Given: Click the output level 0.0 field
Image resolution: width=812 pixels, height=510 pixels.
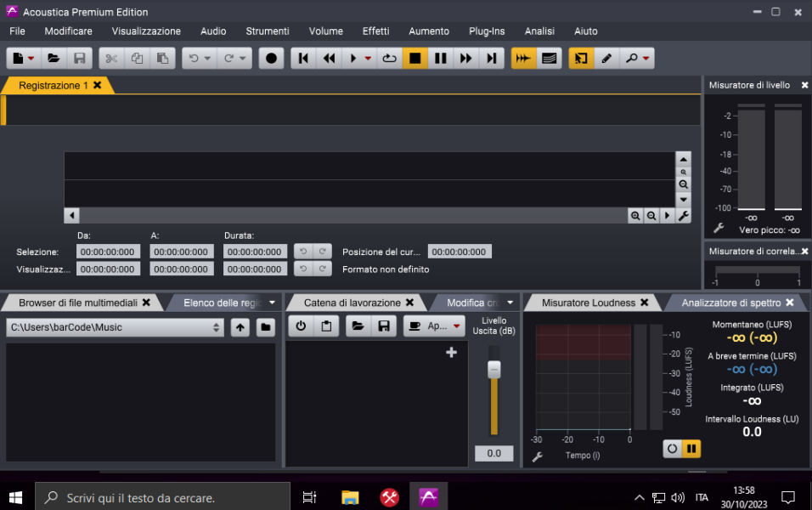Looking at the screenshot, I should (x=494, y=454).
